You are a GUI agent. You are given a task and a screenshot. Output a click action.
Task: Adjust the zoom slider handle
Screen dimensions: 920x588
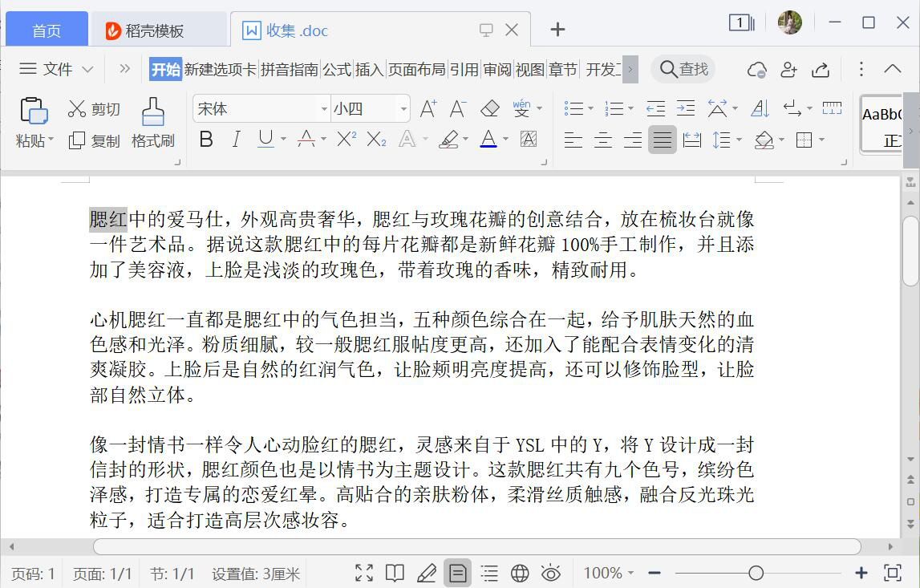pyautogui.click(x=756, y=573)
